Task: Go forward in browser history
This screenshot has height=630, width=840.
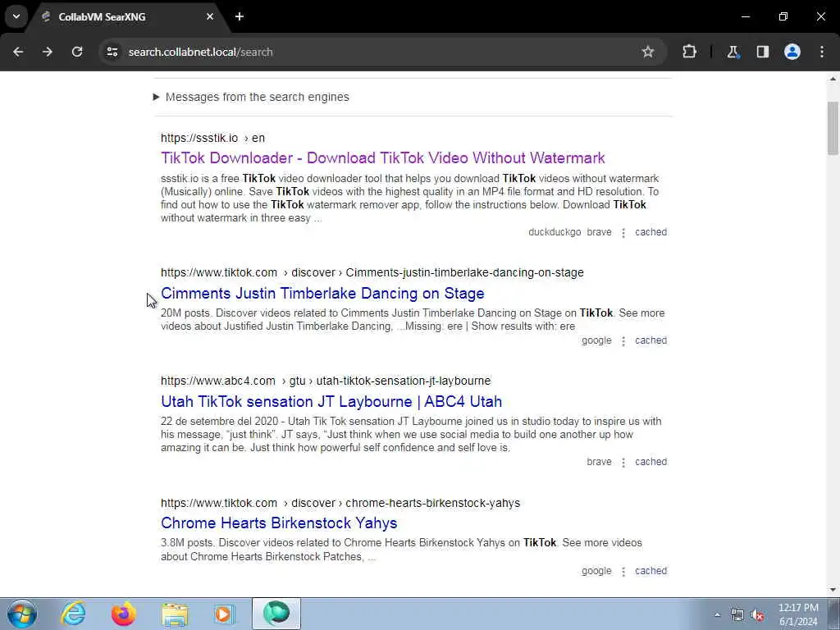Action: click(48, 52)
